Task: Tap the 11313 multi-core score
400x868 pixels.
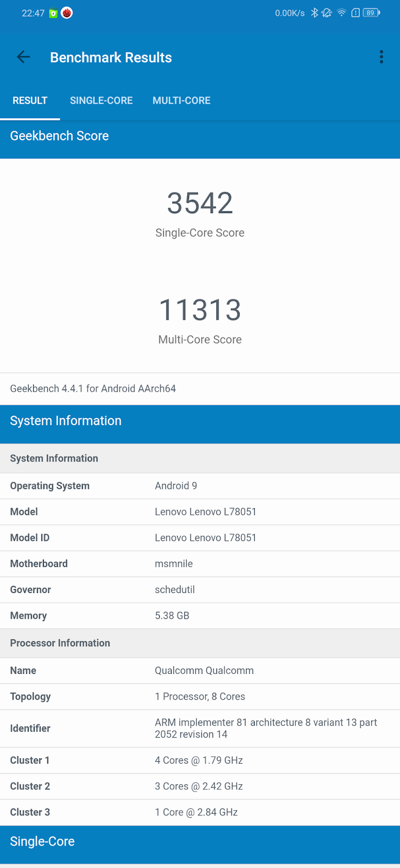Action: tap(200, 310)
